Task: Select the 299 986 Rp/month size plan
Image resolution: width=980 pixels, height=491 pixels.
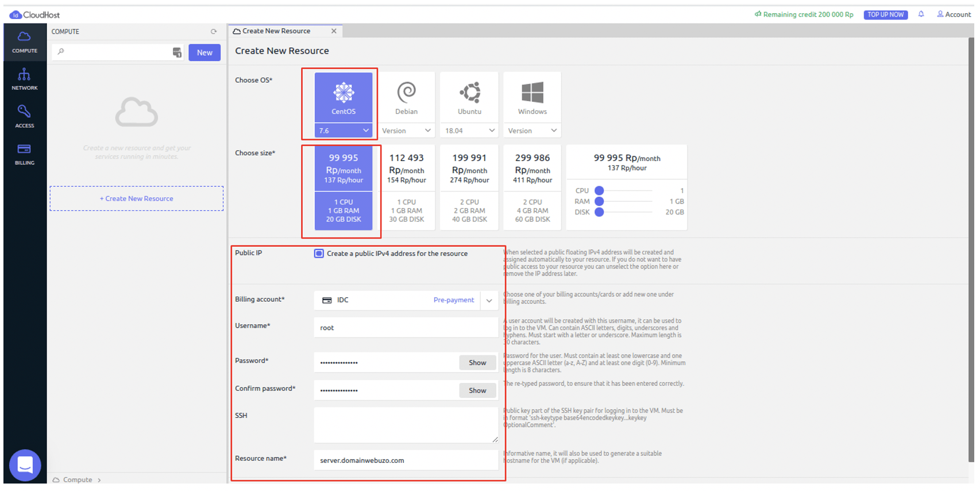Action: tap(533, 187)
